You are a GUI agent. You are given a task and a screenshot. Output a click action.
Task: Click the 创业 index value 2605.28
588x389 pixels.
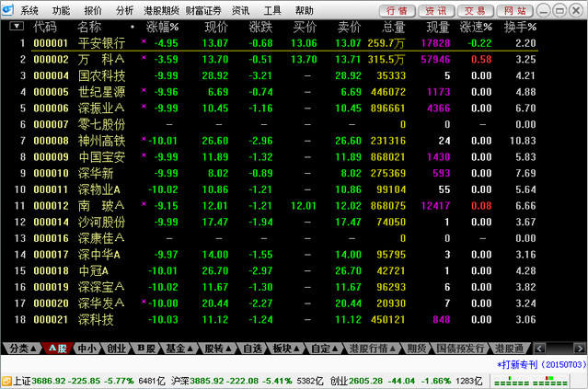click(x=366, y=381)
